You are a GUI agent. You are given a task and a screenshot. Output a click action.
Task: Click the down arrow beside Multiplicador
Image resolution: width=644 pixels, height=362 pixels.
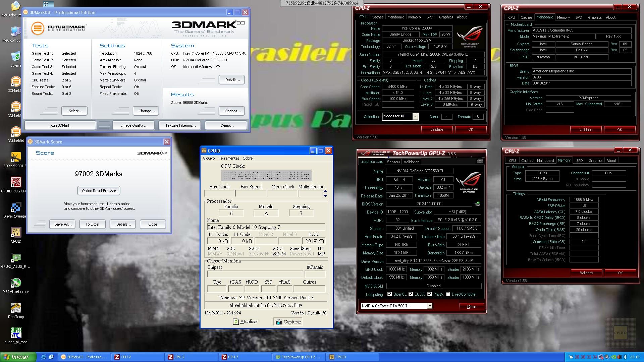(x=325, y=195)
